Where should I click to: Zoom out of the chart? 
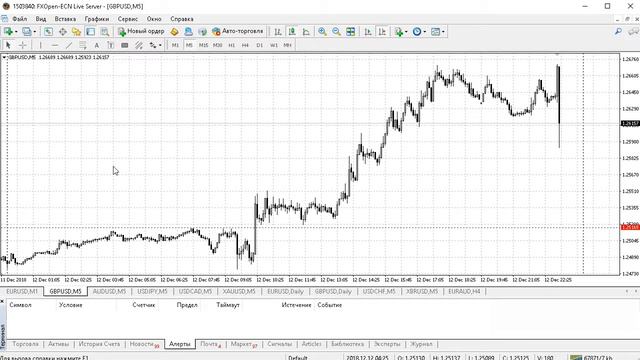point(336,31)
